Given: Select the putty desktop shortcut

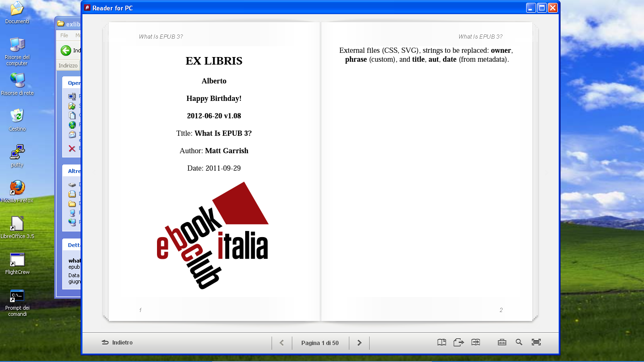Looking at the screenshot, I should 17,156.
